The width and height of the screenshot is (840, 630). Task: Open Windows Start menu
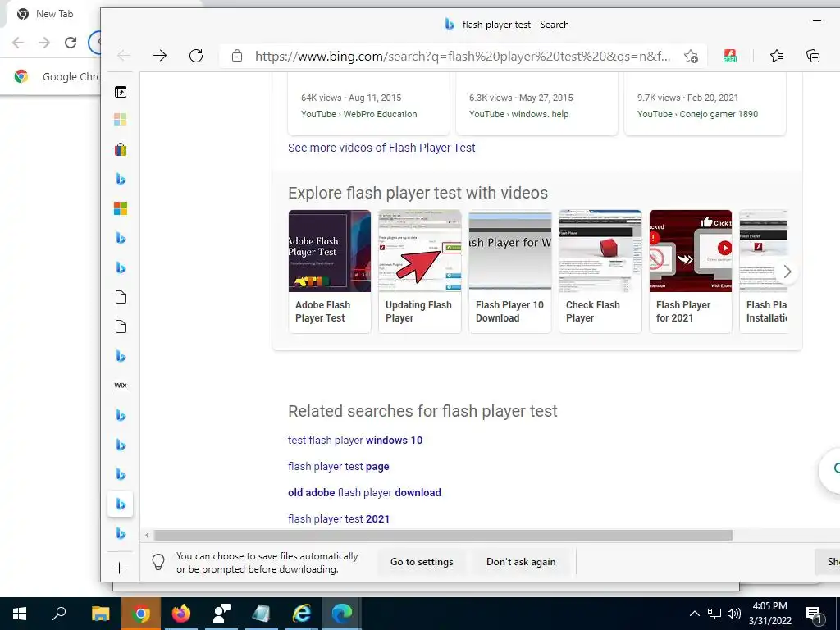point(20,614)
